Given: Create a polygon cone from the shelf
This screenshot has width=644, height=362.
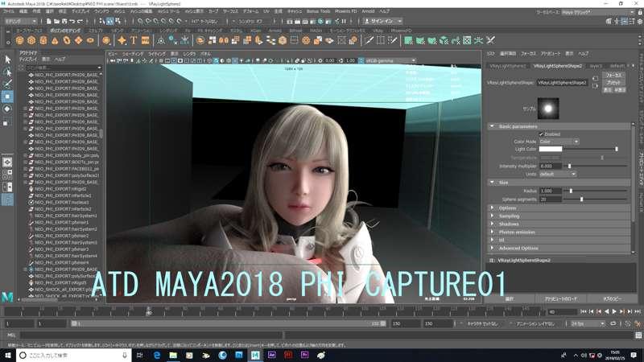Looking at the screenshot, I should (x=55, y=40).
